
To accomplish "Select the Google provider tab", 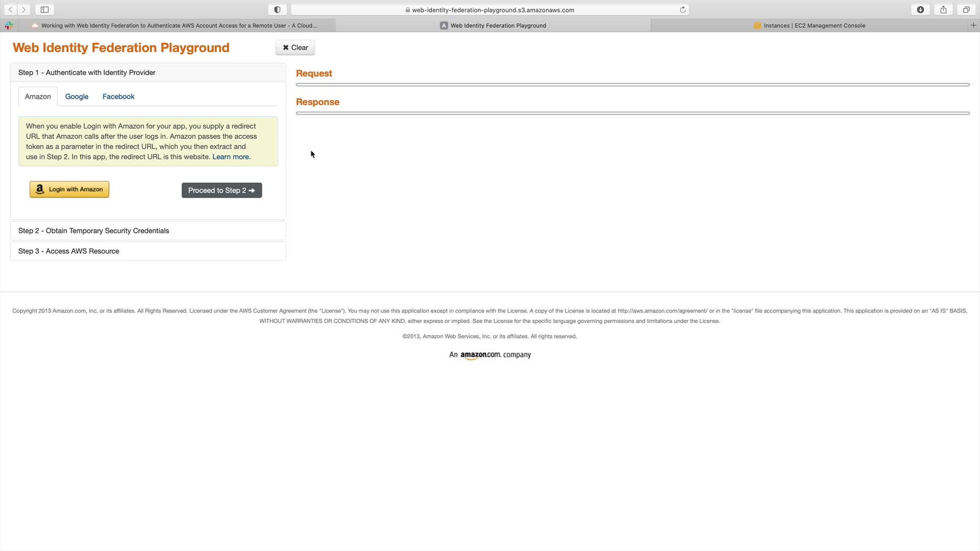I will [77, 97].
